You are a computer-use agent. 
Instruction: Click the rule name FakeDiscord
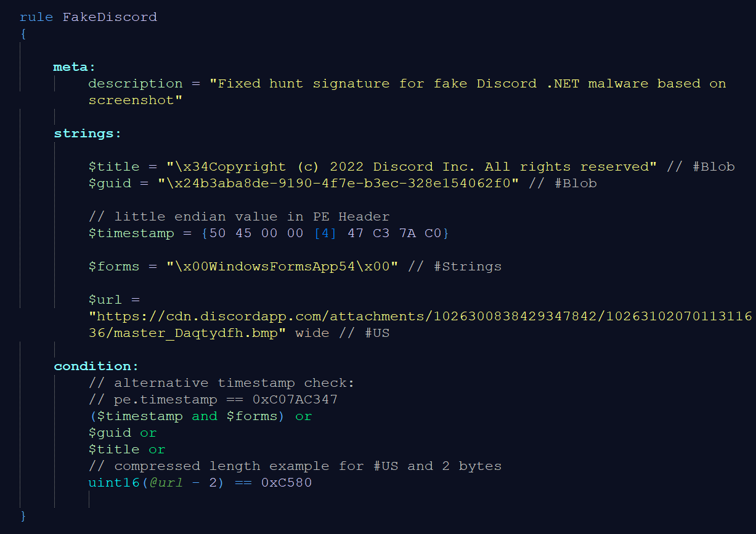pyautogui.click(x=110, y=17)
